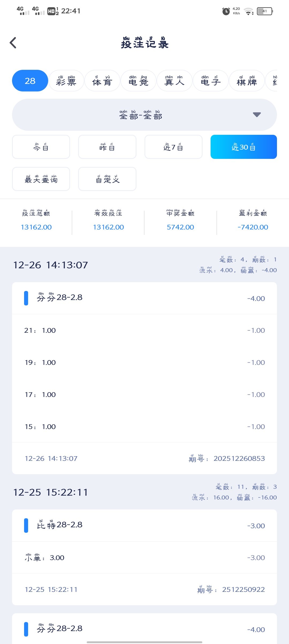The image size is (289, 644).
Task: Tap the back arrow icon
Action: [13, 43]
